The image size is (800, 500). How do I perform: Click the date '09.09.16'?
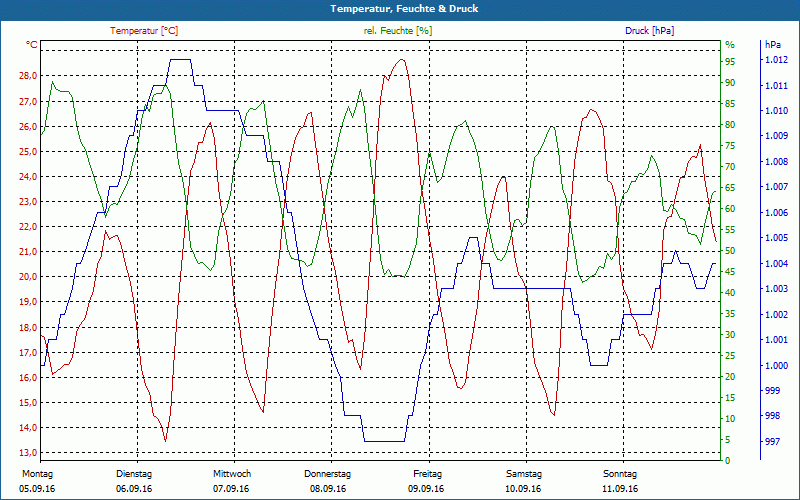(x=426, y=489)
